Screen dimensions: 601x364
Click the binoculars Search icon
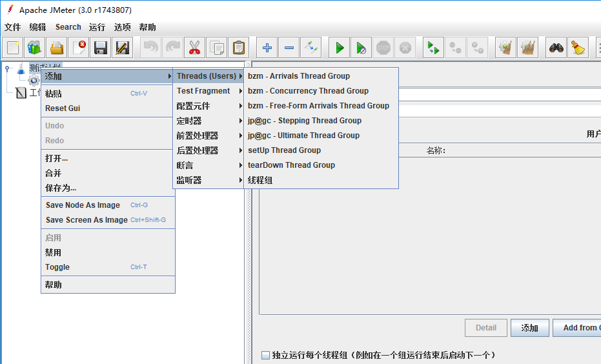pos(556,48)
